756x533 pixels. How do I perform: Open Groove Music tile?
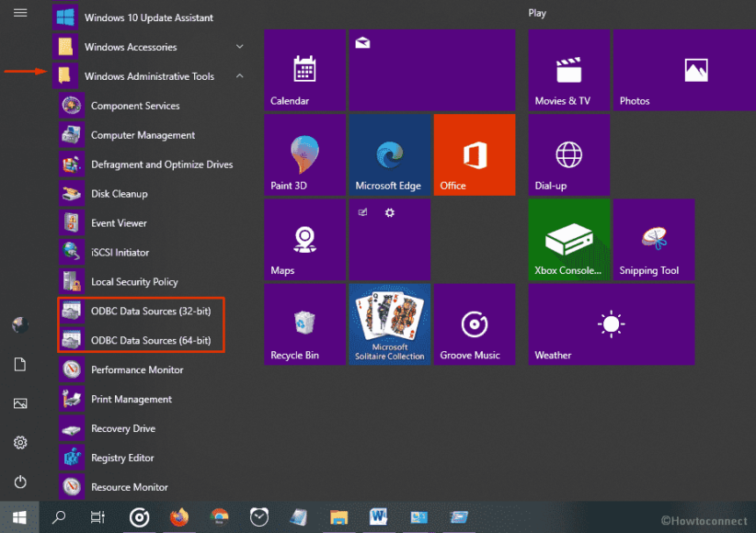[475, 324]
